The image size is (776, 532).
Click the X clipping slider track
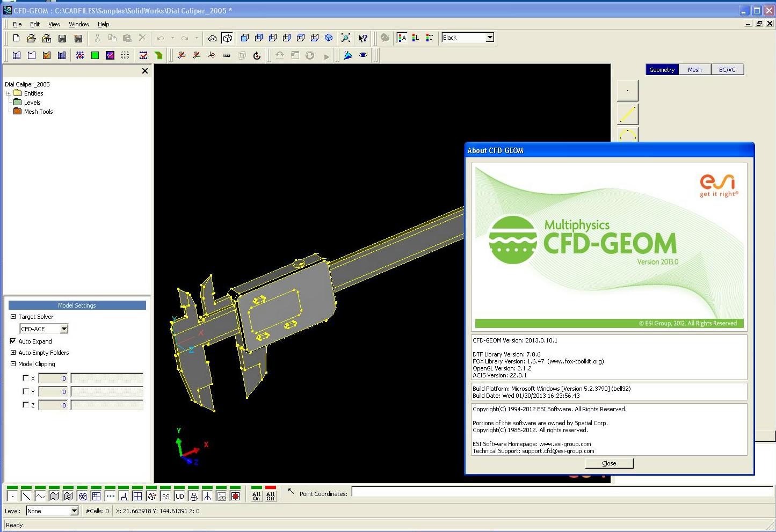pyautogui.click(x=107, y=378)
